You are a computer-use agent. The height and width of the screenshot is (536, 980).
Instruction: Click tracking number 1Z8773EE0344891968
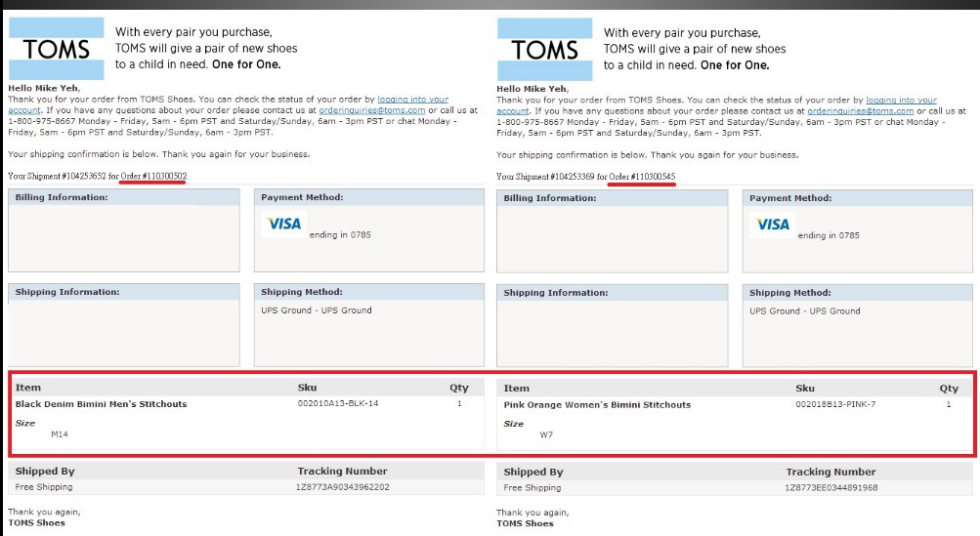pyautogui.click(x=831, y=487)
